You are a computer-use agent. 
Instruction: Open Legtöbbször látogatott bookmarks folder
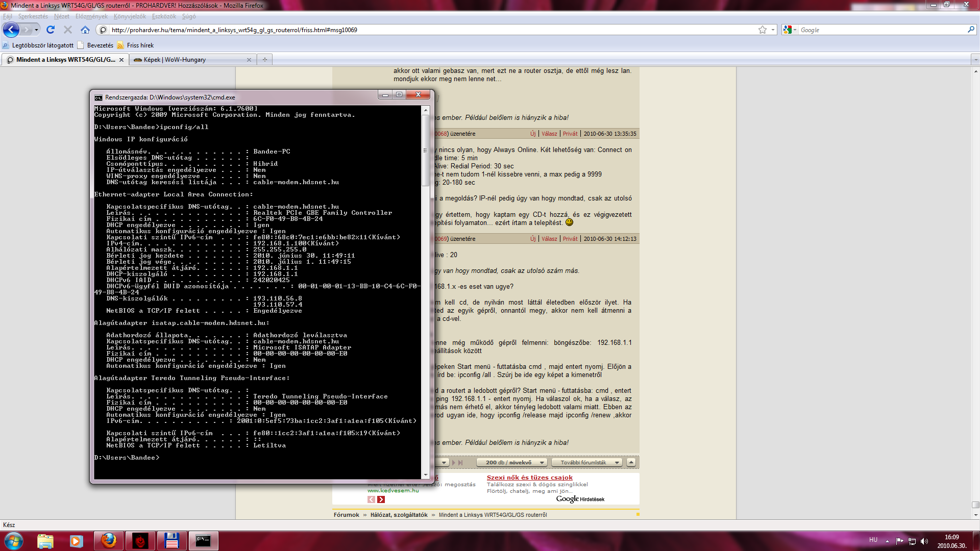tap(38, 45)
